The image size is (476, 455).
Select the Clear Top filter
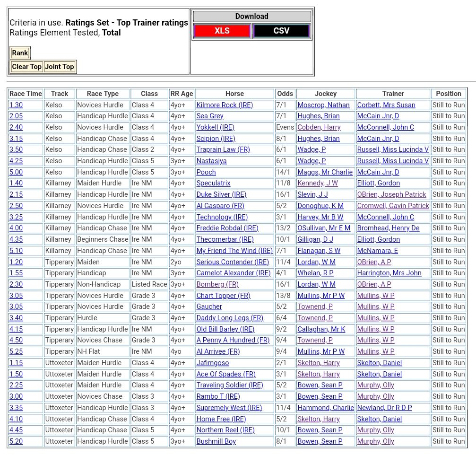[27, 67]
